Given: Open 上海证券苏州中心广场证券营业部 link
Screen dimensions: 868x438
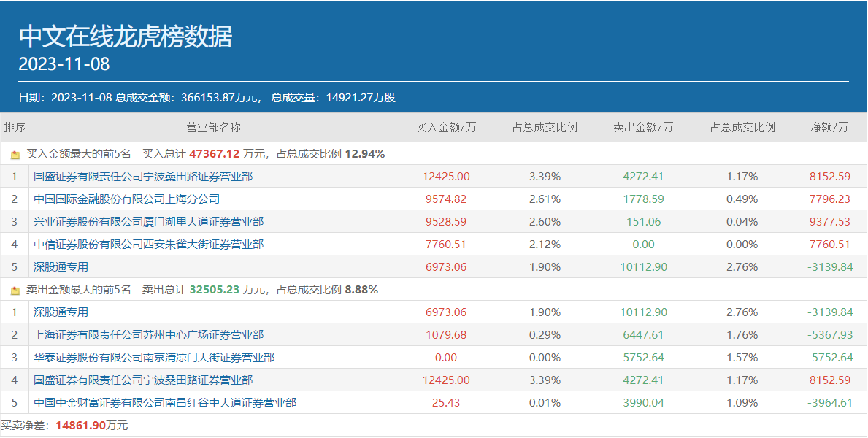Looking at the screenshot, I should (x=148, y=335).
